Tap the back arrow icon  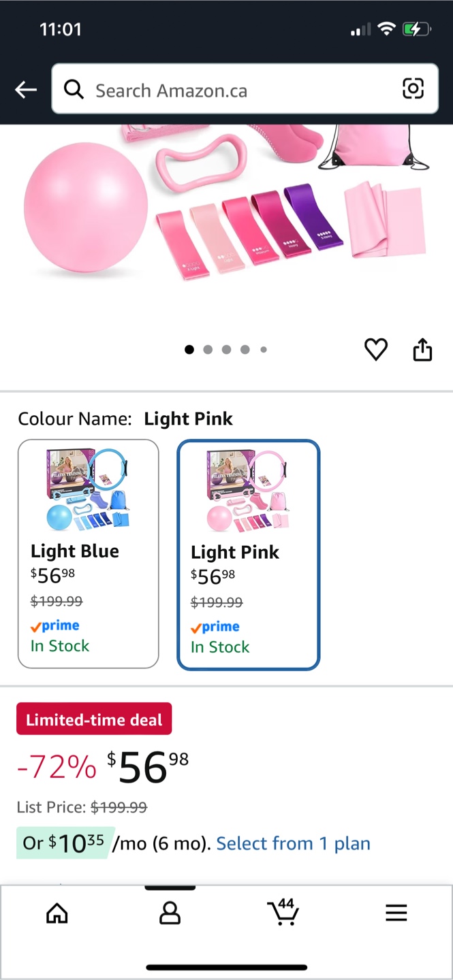(x=26, y=89)
